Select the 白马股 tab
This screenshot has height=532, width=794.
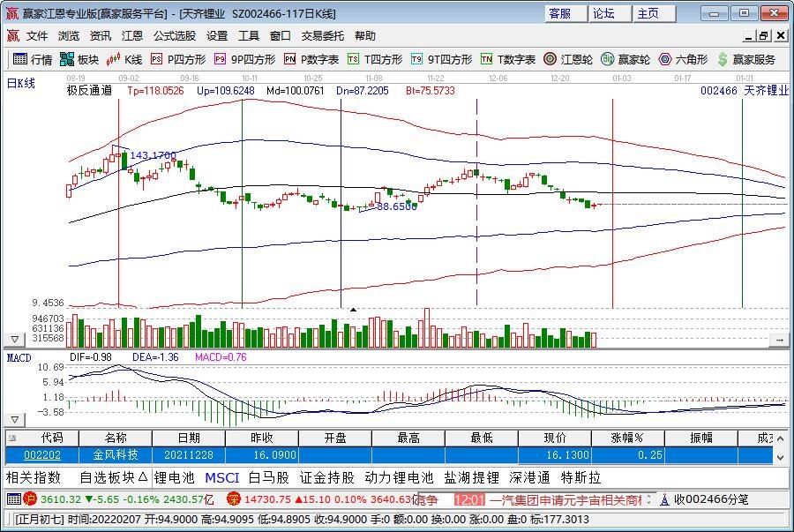click(269, 477)
